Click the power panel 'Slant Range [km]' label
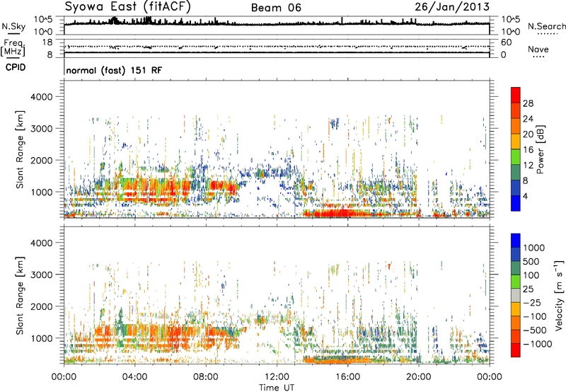This screenshot has height=392, width=566. 20,149
